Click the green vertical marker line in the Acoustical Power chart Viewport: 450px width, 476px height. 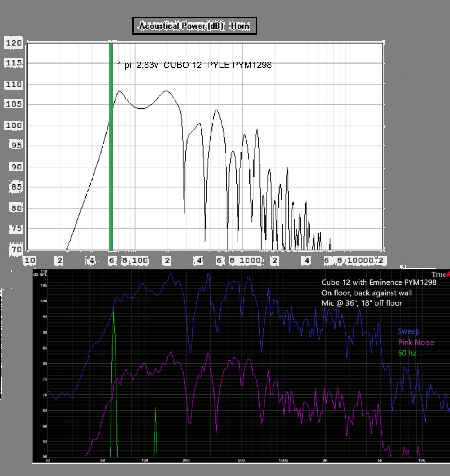111,147
